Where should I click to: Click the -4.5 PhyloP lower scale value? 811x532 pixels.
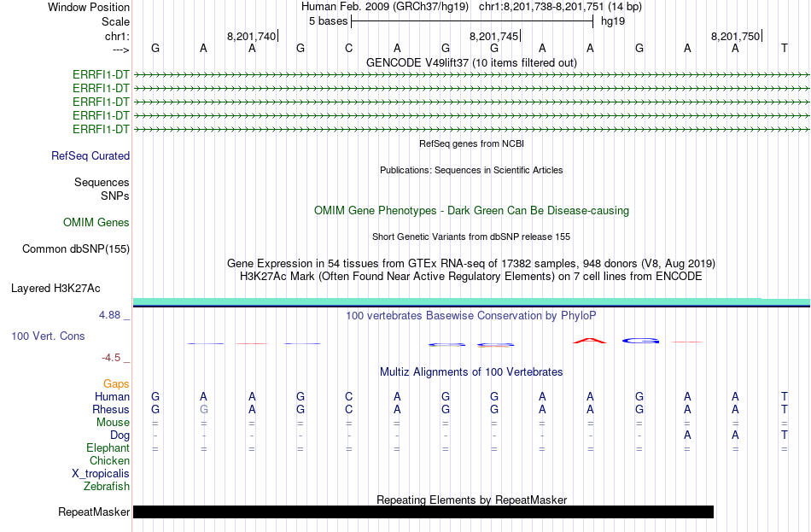[111, 358]
